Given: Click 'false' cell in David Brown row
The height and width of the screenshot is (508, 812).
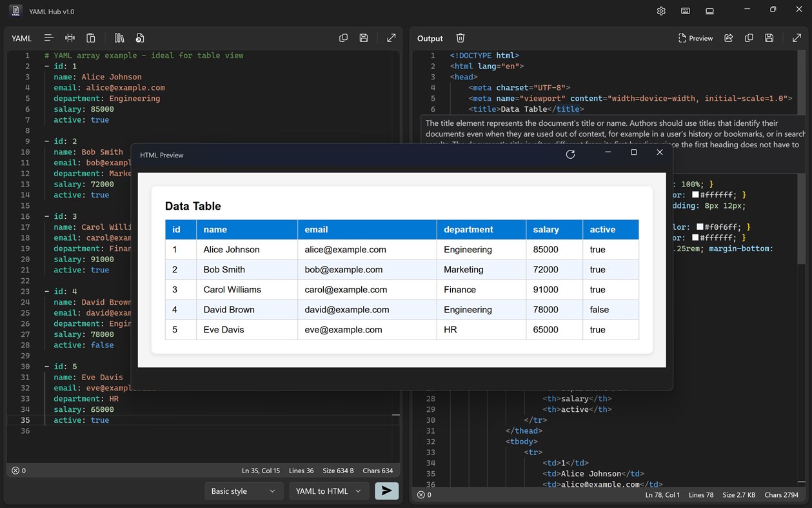Looking at the screenshot, I should [x=610, y=310].
